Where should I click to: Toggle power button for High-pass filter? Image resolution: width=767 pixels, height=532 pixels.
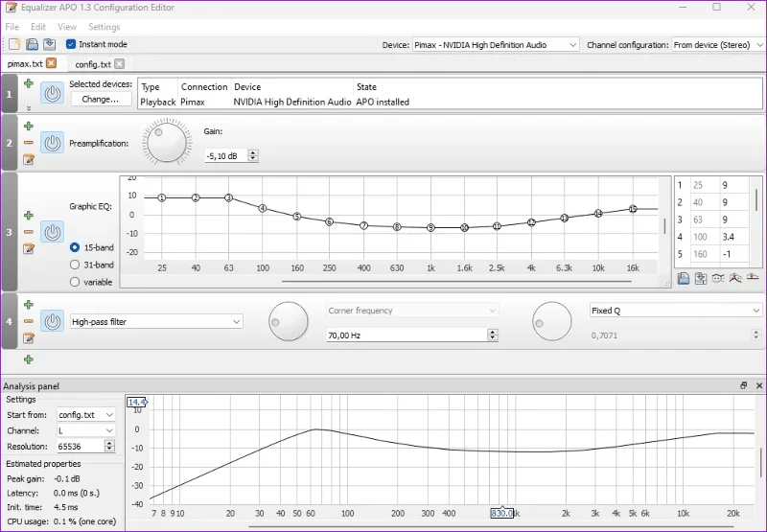(x=53, y=321)
